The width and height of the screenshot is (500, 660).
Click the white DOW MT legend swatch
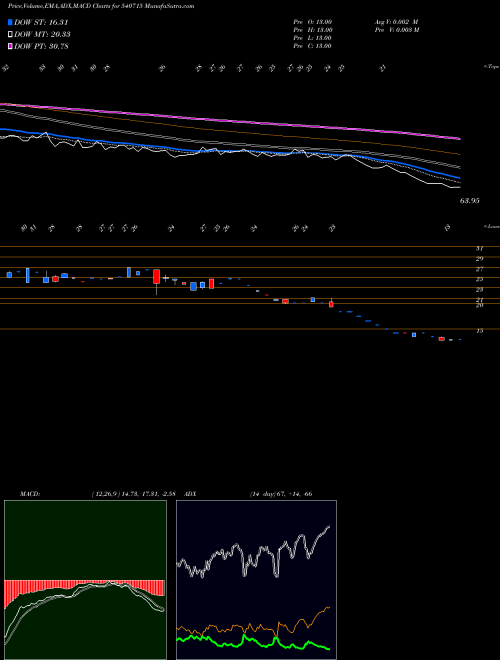(11, 35)
